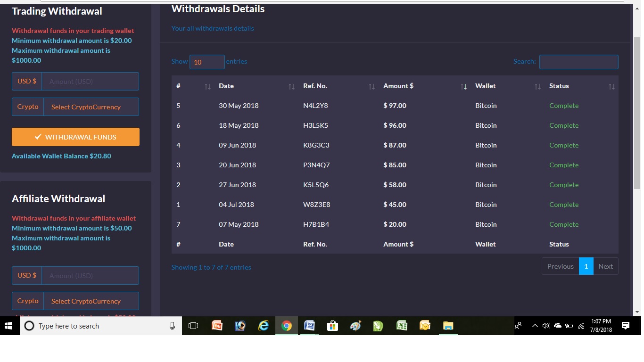This screenshot has height=362, width=644.
Task: Click the $ 85.00 amount cell
Action: [x=395, y=165]
